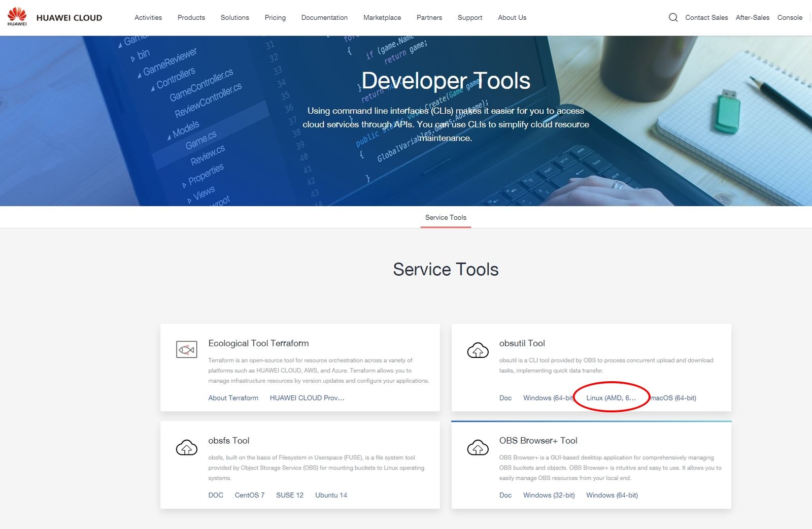This screenshot has width=812, height=529.
Task: Expand the HUAWEI CLOUD Prov... truncated link
Action: [307, 398]
